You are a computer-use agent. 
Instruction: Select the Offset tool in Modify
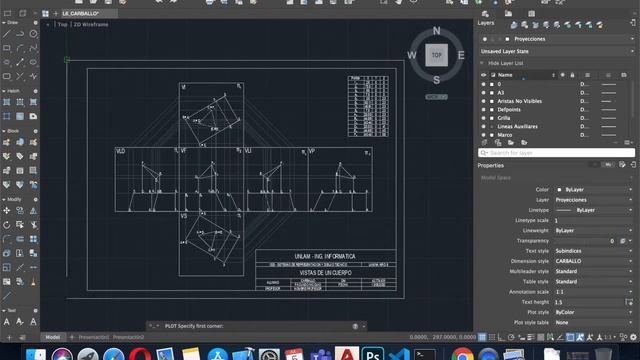coord(20,239)
